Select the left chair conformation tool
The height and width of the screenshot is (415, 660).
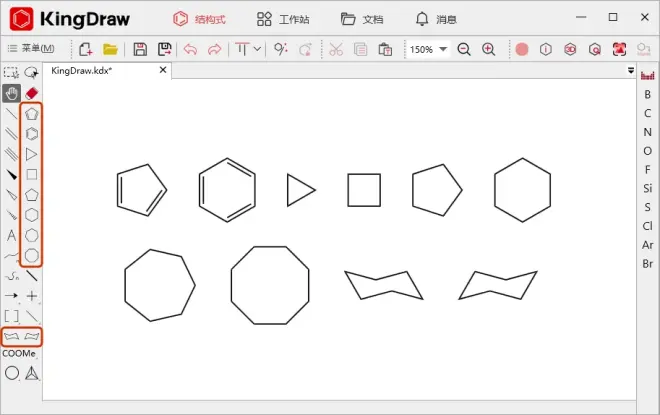(x=11, y=336)
